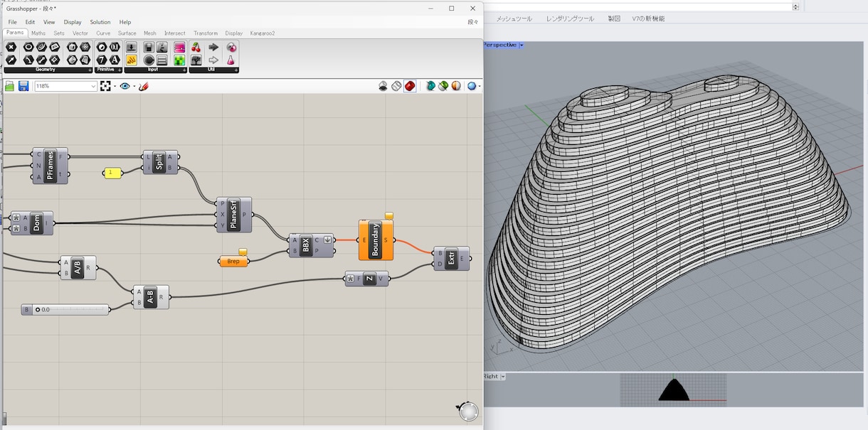The image size is (868, 430).
Task: Open the Grasshopper file icon in the canvas toolbar
Action: 10,86
